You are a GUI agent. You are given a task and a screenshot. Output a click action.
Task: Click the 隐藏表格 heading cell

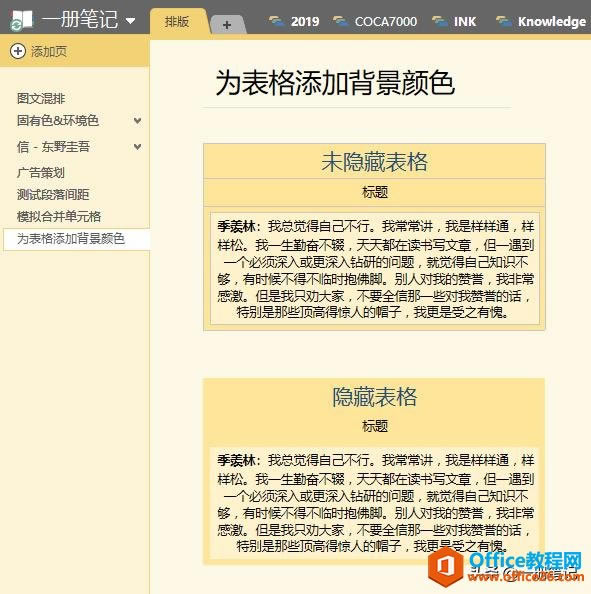[374, 397]
